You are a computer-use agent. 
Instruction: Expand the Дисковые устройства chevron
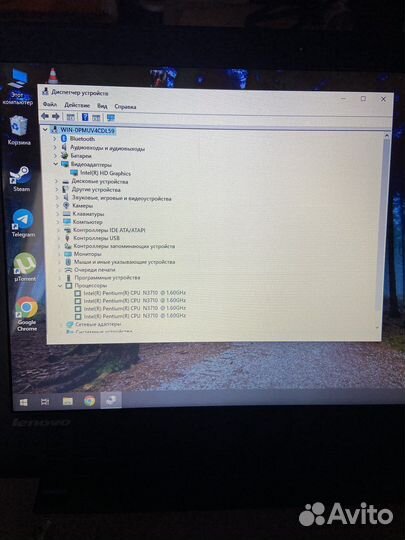click(x=56, y=181)
